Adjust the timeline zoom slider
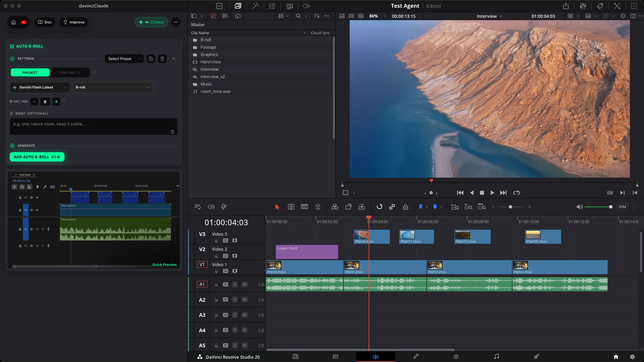This screenshot has height=362, width=644. click(510, 207)
